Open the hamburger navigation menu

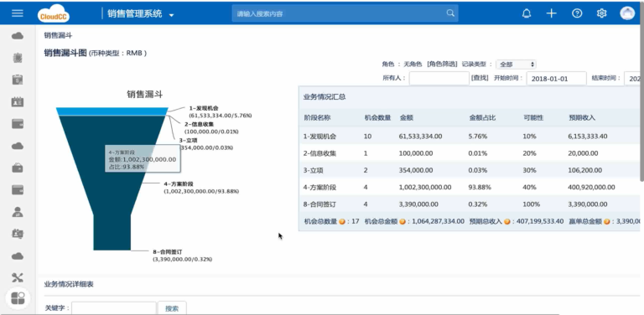click(18, 13)
